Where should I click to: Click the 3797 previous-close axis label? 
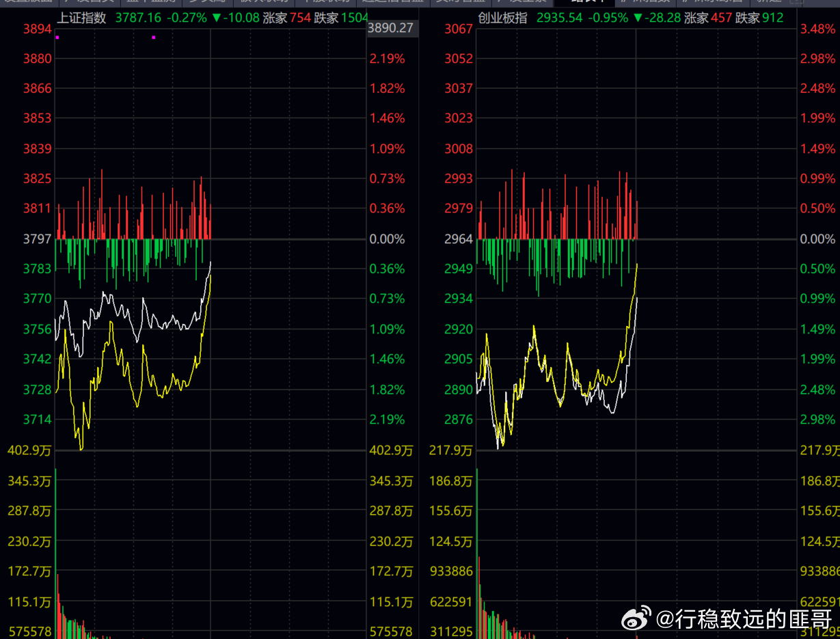(38, 239)
